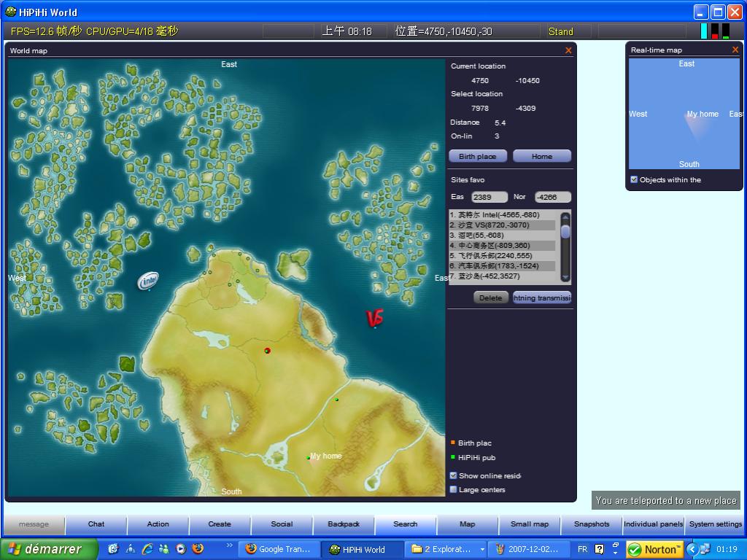Click favorites list scroll down arrow
This screenshot has width=747, height=560.
pyautogui.click(x=565, y=277)
